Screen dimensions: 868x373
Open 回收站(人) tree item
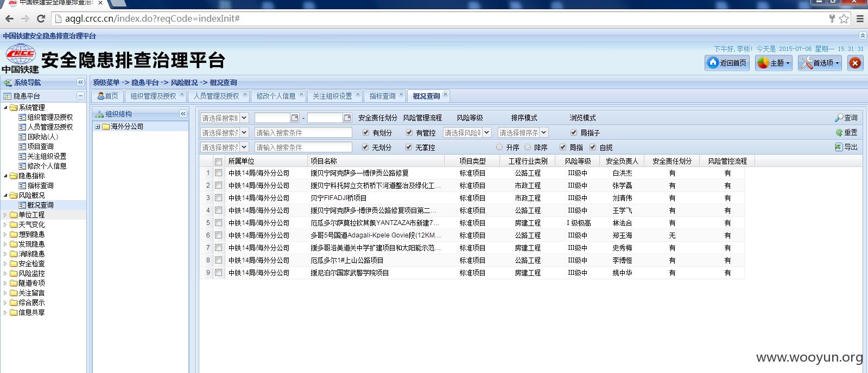click(x=42, y=137)
